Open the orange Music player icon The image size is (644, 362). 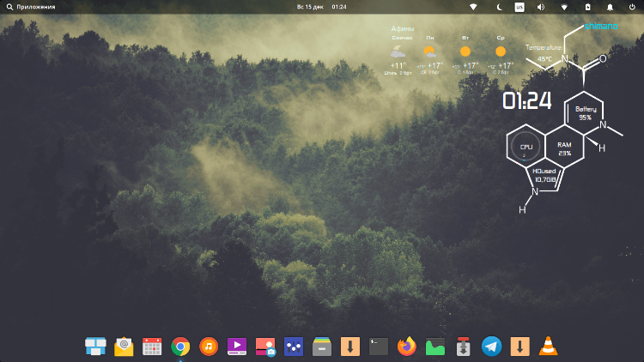pyautogui.click(x=208, y=347)
